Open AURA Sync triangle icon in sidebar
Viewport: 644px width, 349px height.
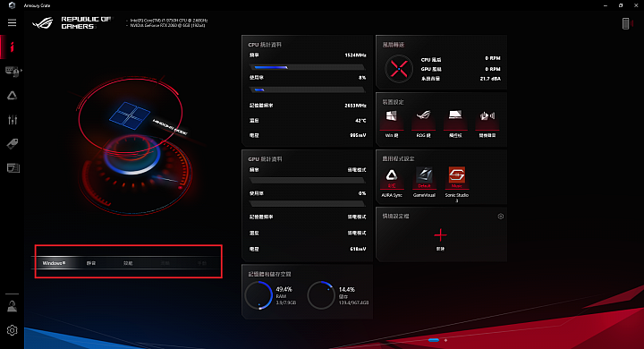pyautogui.click(x=12, y=96)
